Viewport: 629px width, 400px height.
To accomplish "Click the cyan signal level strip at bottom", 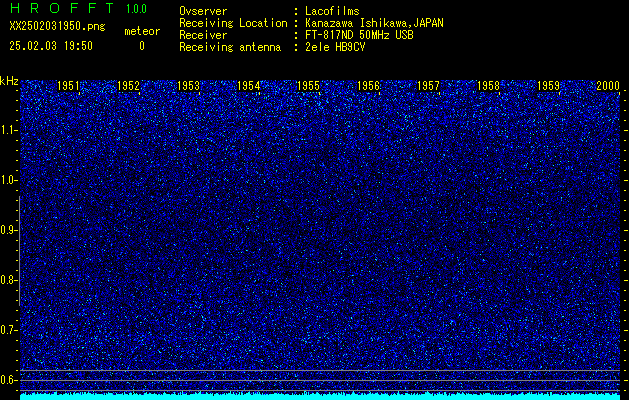I will point(320,396).
